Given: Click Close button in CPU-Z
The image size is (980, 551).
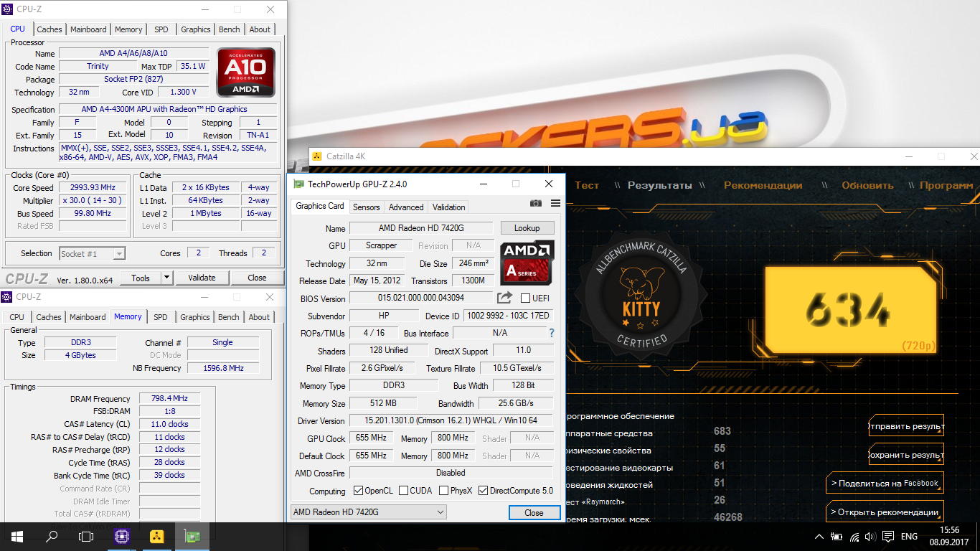Looking at the screenshot, I should [x=257, y=278].
